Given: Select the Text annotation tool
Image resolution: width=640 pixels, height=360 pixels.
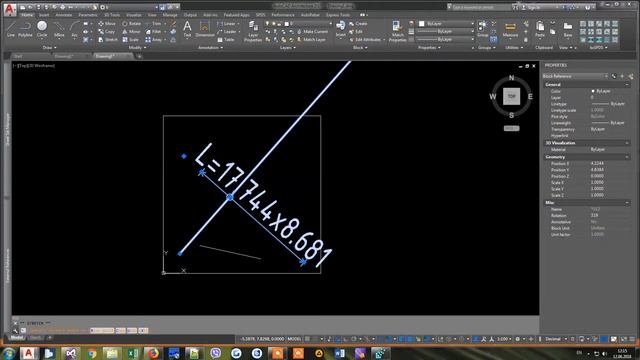Looking at the screenshot, I should [x=187, y=29].
